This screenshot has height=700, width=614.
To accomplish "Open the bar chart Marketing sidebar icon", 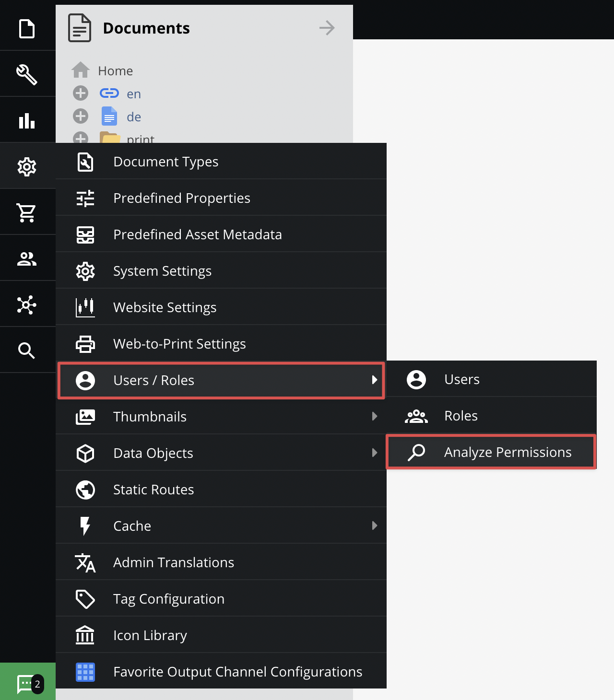I will click(x=27, y=121).
